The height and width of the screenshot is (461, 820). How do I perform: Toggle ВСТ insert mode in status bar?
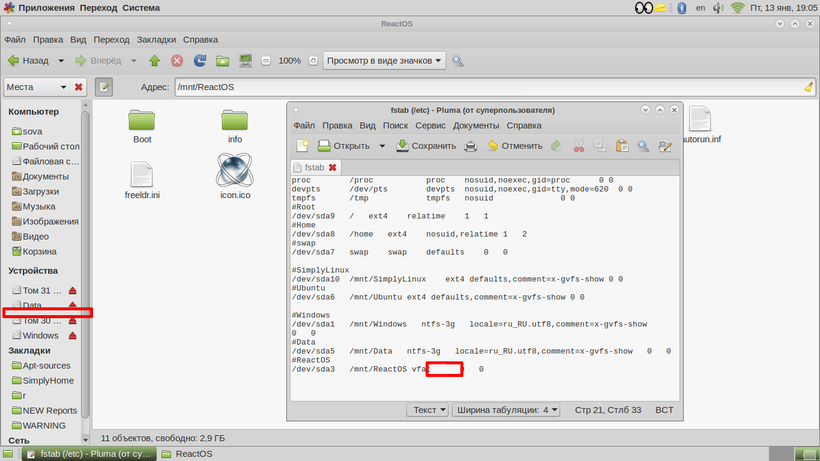[x=664, y=410]
